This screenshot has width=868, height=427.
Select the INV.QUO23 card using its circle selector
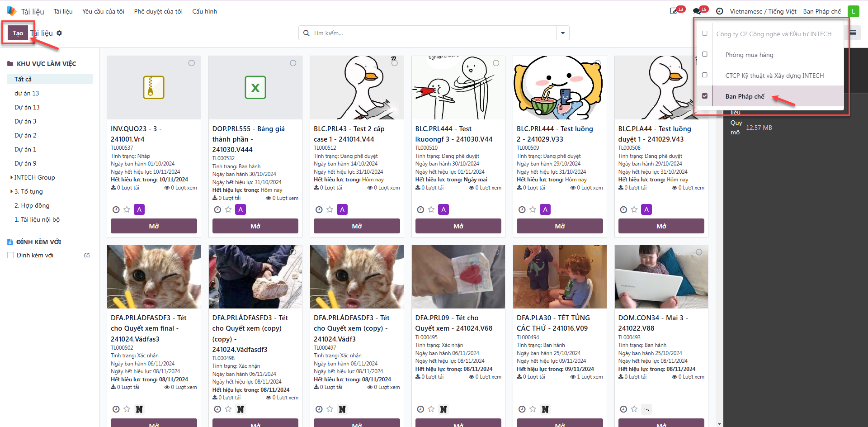click(192, 63)
